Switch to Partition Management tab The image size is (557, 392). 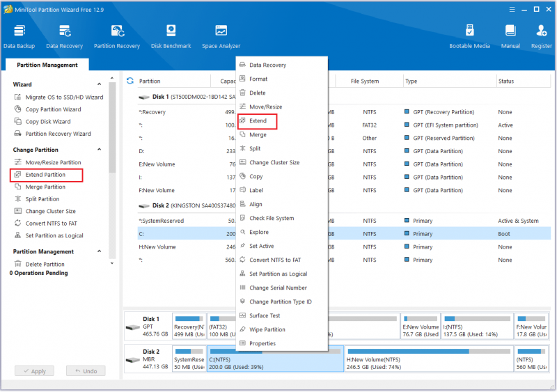[47, 65]
